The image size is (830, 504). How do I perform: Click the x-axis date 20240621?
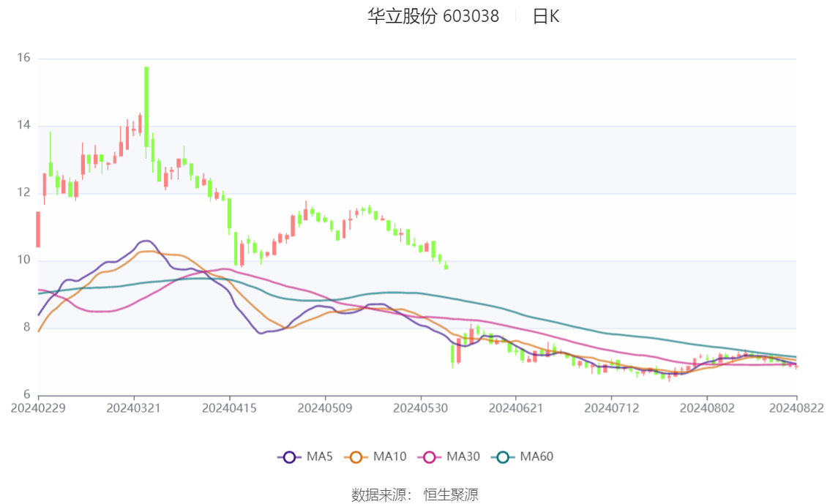pos(515,408)
